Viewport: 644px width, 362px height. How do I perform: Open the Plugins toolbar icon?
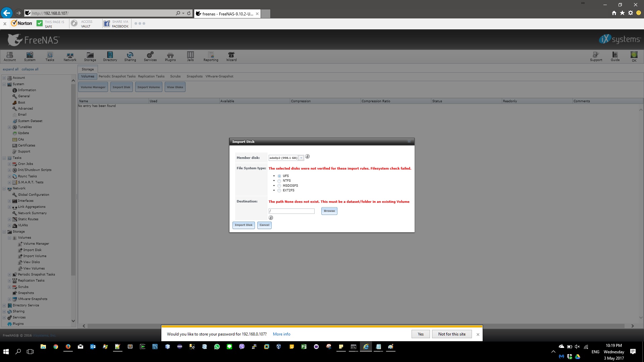(x=170, y=56)
